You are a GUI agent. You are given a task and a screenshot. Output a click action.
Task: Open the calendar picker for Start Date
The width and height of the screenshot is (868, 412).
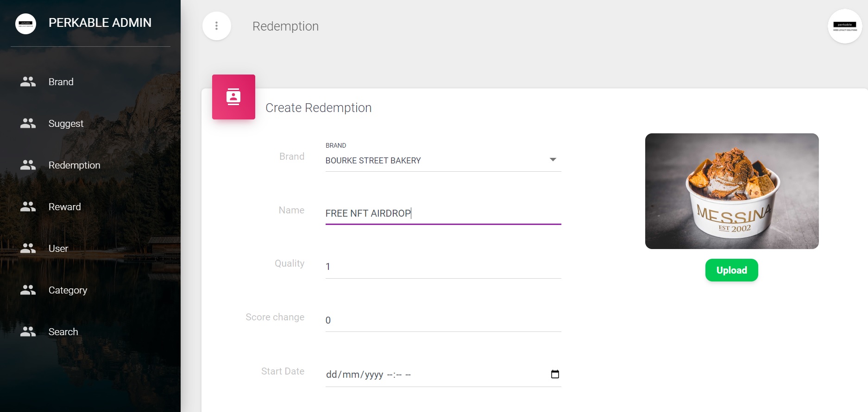[555, 374]
